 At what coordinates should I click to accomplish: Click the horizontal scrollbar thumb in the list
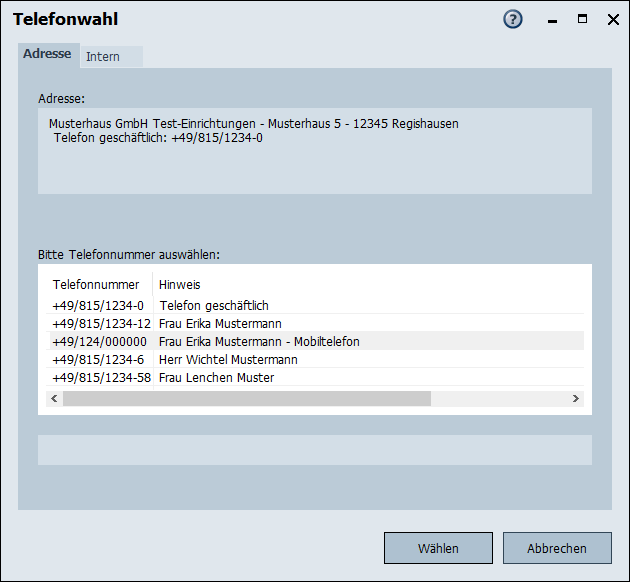pyautogui.click(x=246, y=398)
